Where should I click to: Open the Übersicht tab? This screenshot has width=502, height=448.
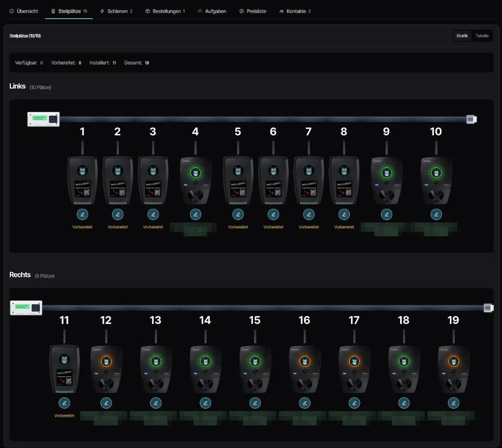click(x=24, y=11)
